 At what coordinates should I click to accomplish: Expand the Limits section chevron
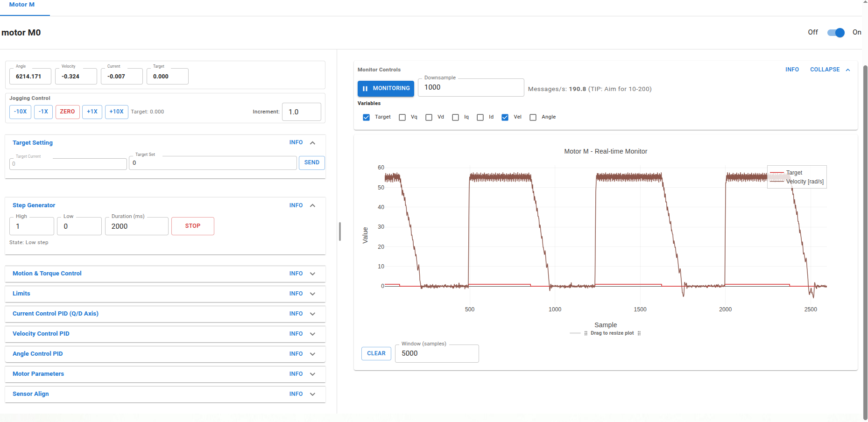pyautogui.click(x=312, y=294)
